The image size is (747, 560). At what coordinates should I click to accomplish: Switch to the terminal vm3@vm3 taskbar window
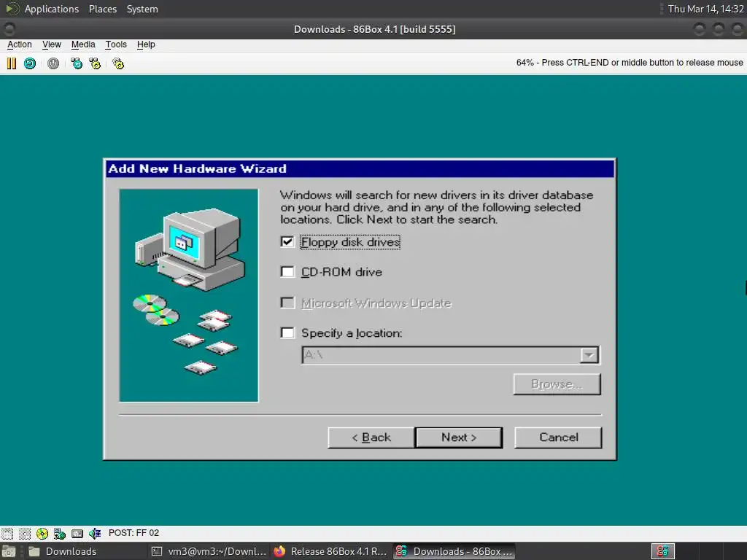[209, 551]
